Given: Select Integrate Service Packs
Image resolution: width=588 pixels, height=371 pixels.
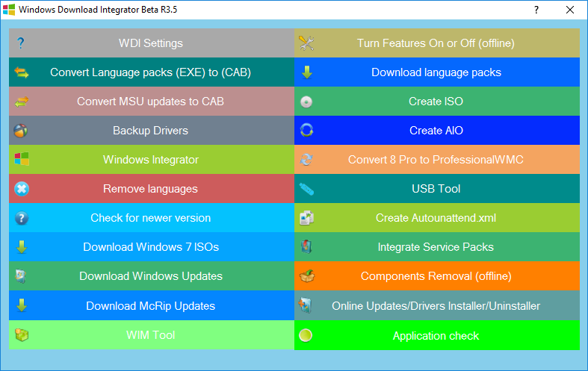Looking at the screenshot, I should pos(437,247).
